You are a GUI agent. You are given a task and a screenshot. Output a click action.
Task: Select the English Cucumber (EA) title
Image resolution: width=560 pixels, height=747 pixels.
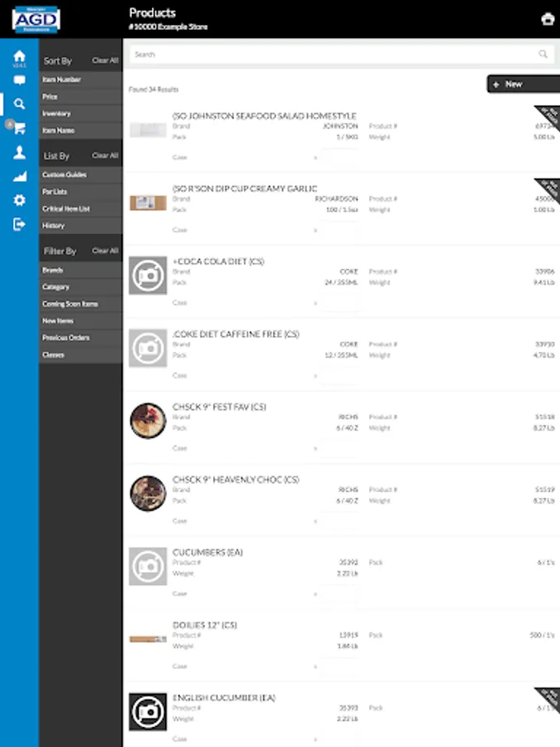(224, 698)
